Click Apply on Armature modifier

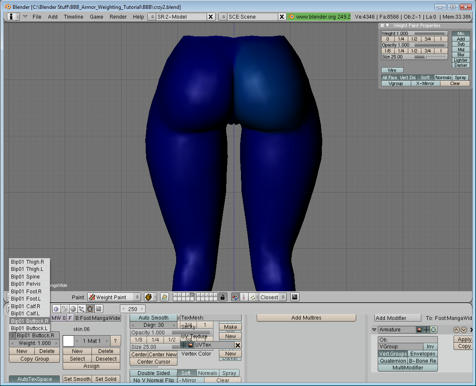463,339
